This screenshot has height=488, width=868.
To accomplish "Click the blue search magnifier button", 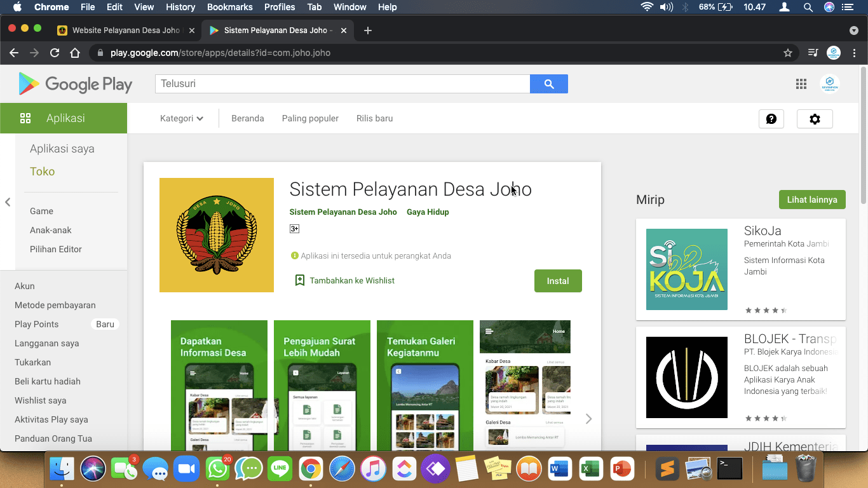I will pyautogui.click(x=549, y=84).
